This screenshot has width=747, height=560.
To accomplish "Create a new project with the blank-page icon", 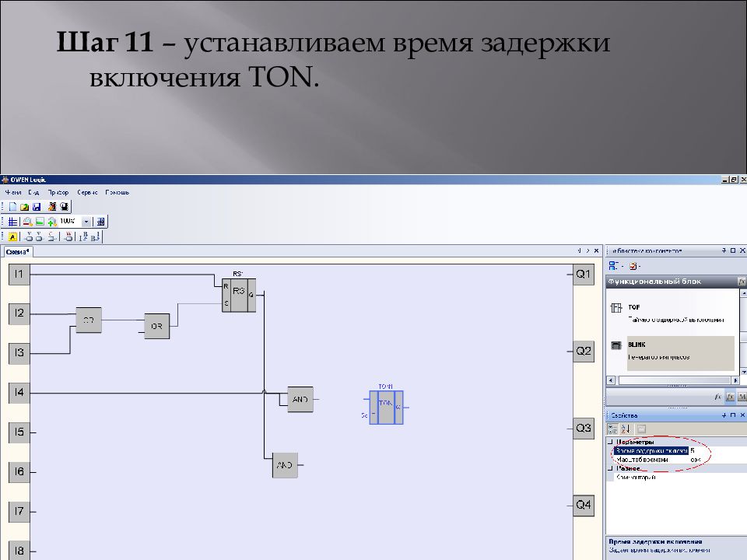I will point(13,207).
